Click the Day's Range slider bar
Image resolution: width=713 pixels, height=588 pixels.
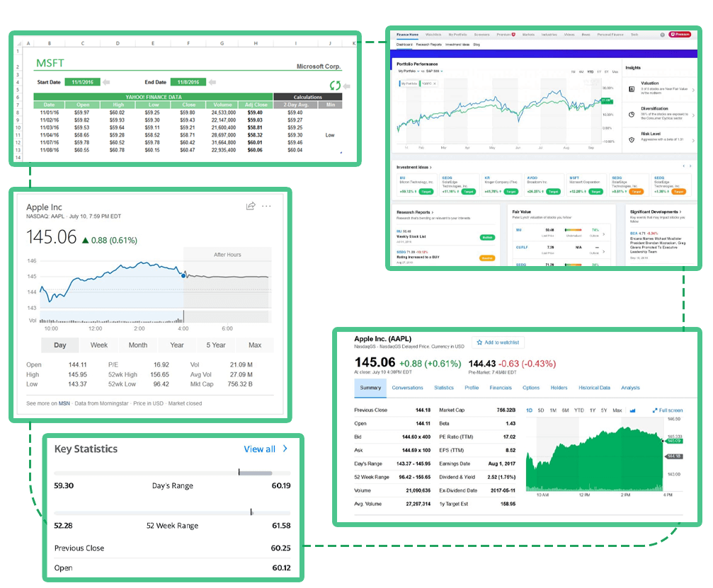point(172,473)
